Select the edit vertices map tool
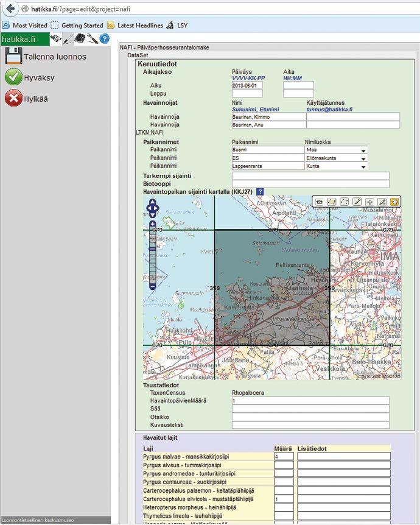 (382, 202)
